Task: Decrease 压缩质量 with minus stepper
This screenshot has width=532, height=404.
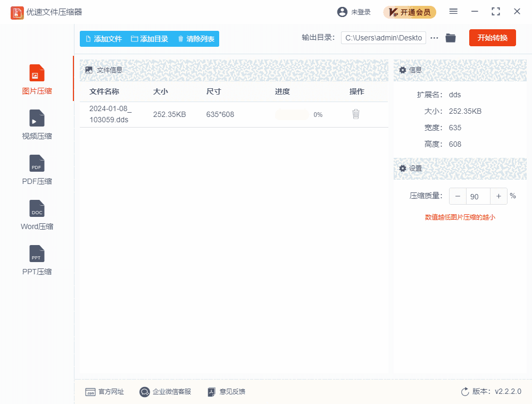Action: coord(458,196)
